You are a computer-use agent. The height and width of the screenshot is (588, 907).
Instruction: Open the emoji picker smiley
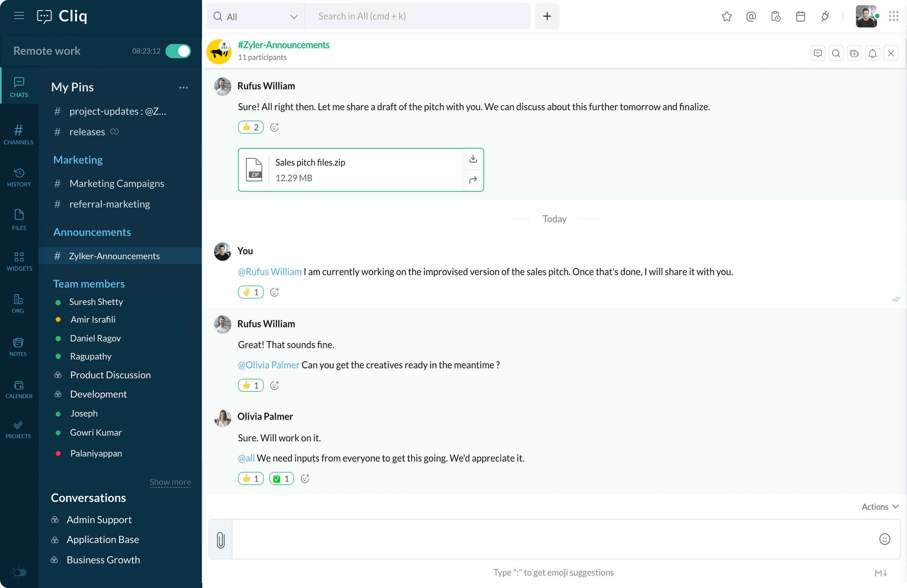[884, 539]
